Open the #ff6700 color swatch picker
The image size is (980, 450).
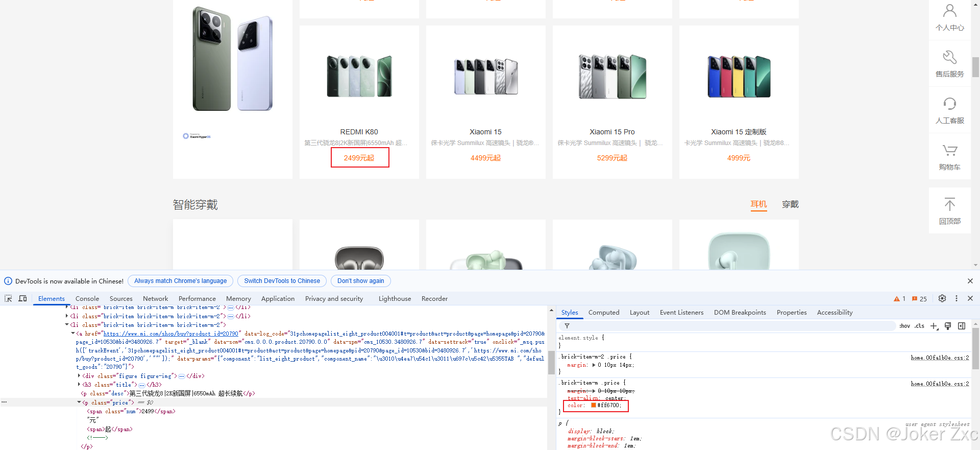[x=594, y=405]
